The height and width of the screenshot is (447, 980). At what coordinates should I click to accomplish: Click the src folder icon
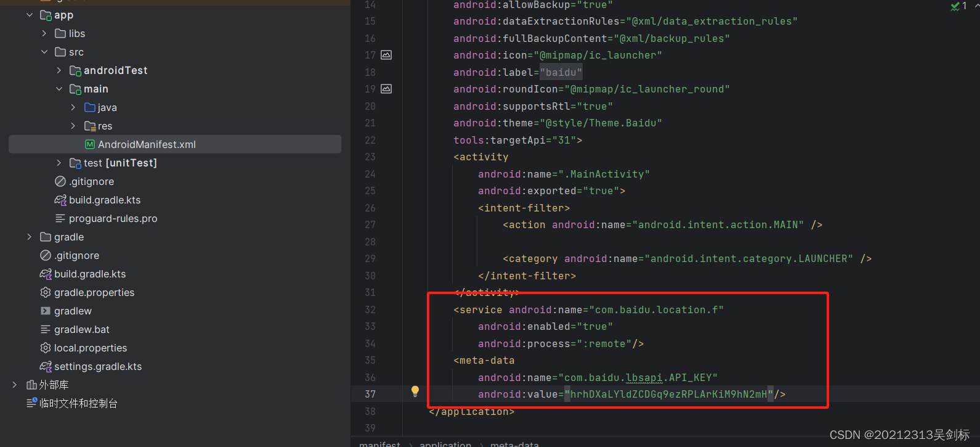click(x=60, y=52)
